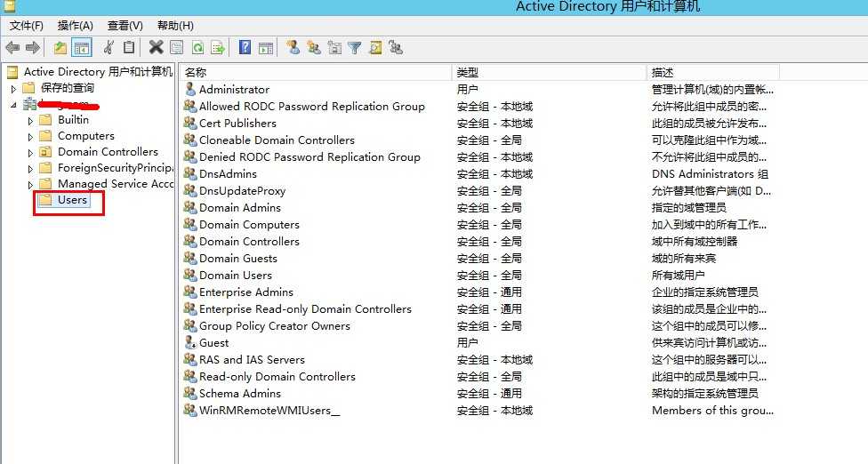This screenshot has height=464, width=868.
Task: Select the Domain Controllers group in list
Action: point(249,241)
